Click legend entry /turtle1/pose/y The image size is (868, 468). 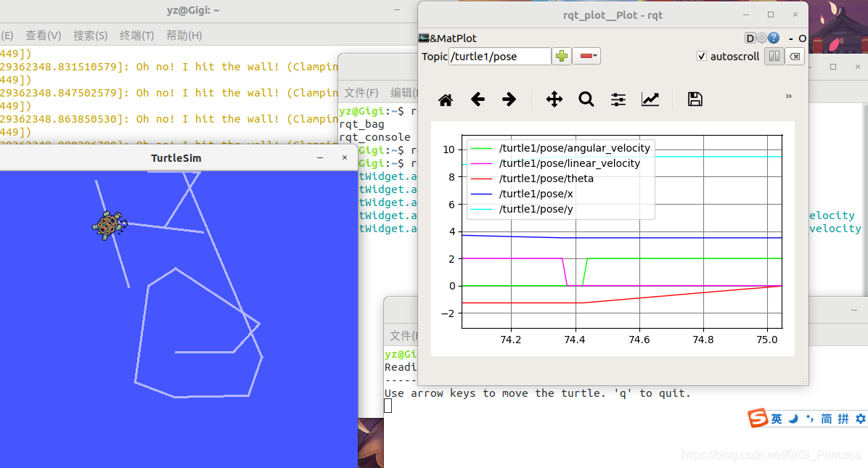536,209
